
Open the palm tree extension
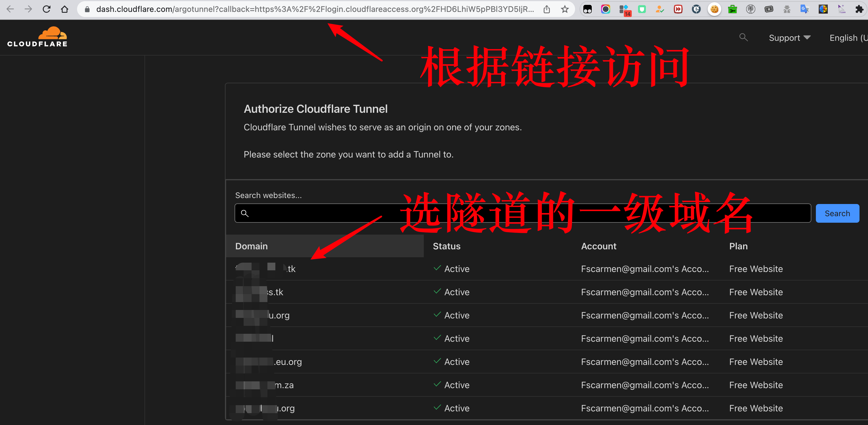[x=750, y=9]
